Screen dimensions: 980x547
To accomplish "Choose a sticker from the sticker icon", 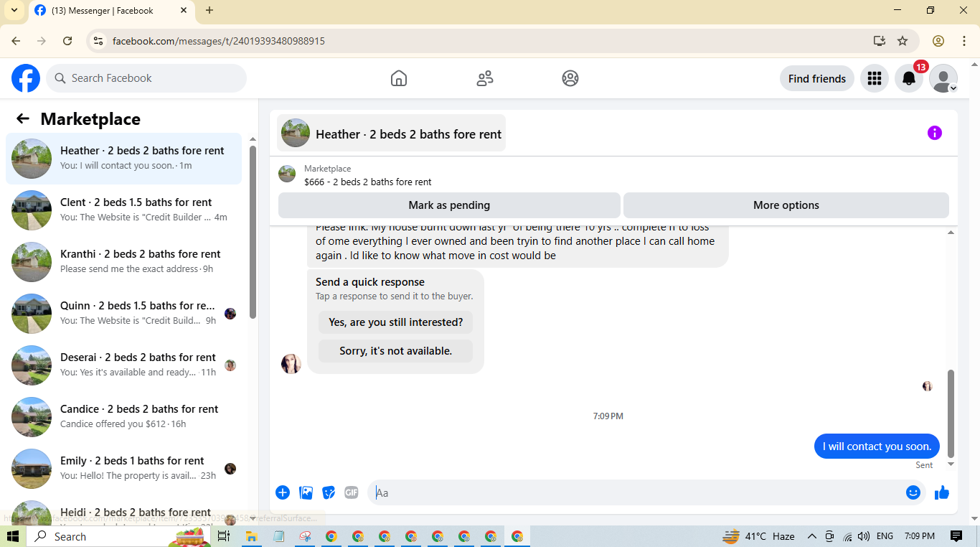I will click(x=329, y=492).
